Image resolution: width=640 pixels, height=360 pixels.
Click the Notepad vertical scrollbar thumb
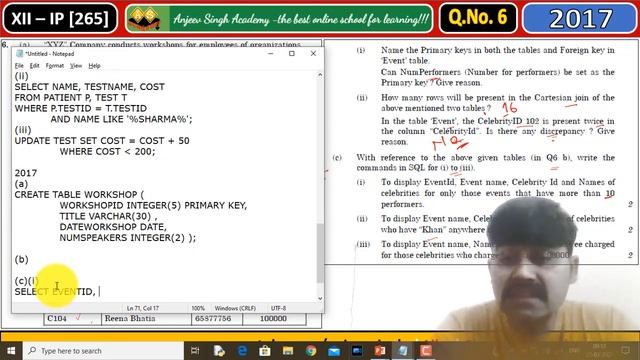320,253
